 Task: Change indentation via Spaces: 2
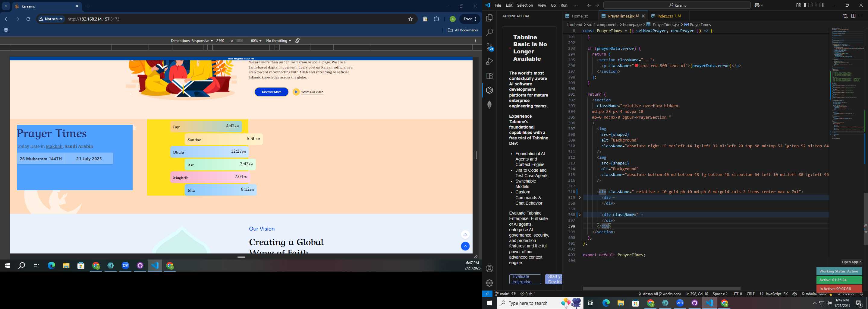(720, 294)
